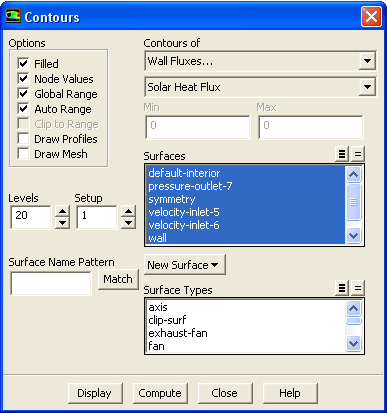Click the Close button at bottom
Viewport: 387px width, 413px height.
pyautogui.click(x=225, y=393)
